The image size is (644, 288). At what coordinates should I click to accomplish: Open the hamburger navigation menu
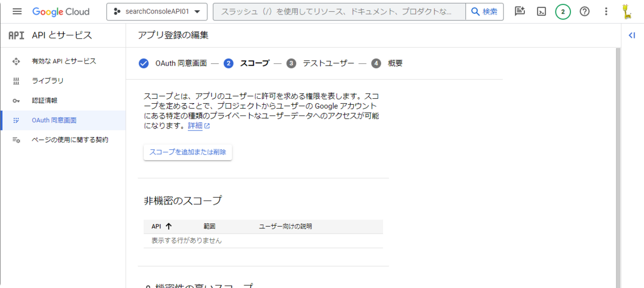(17, 11)
